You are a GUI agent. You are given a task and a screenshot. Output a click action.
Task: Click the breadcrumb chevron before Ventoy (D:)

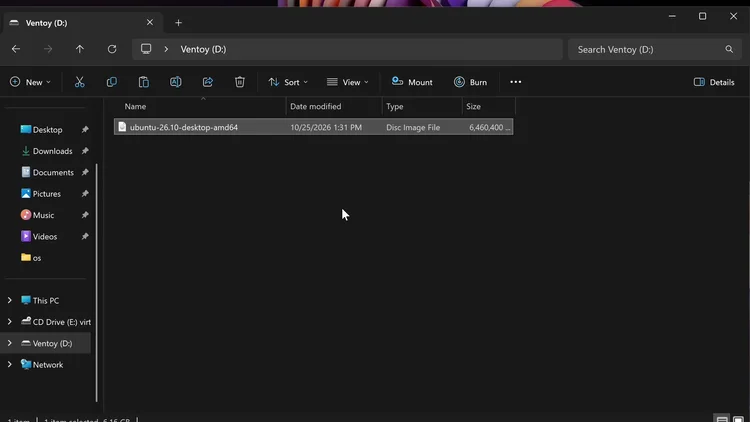point(166,49)
